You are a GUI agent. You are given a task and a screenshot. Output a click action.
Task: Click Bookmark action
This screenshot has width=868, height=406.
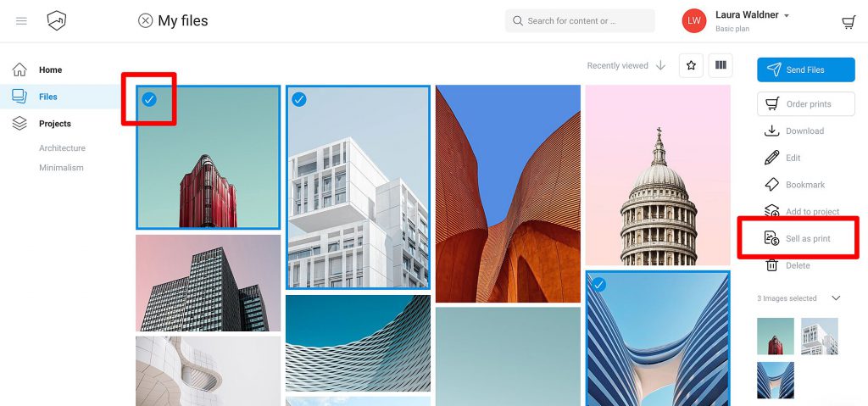(x=805, y=185)
